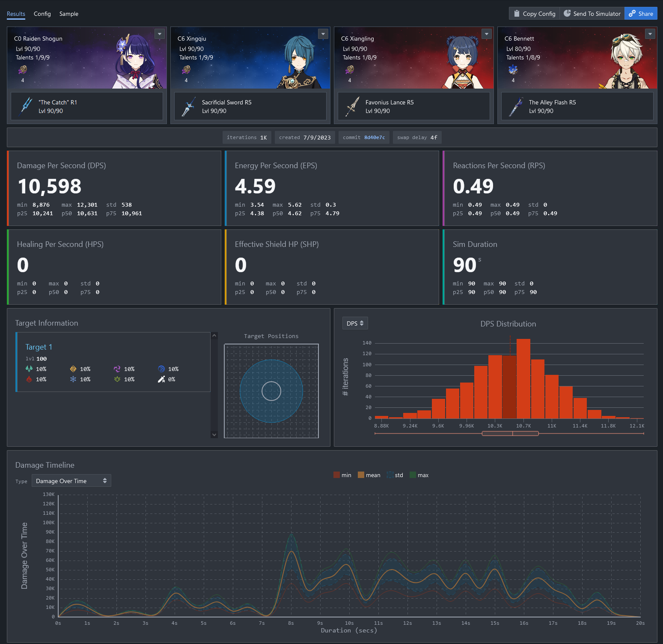Click the Copy Config button
The width and height of the screenshot is (663, 644).
point(534,14)
